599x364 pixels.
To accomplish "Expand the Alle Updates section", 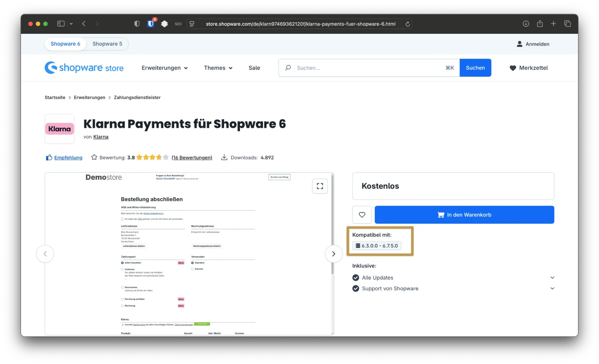I will [552, 278].
